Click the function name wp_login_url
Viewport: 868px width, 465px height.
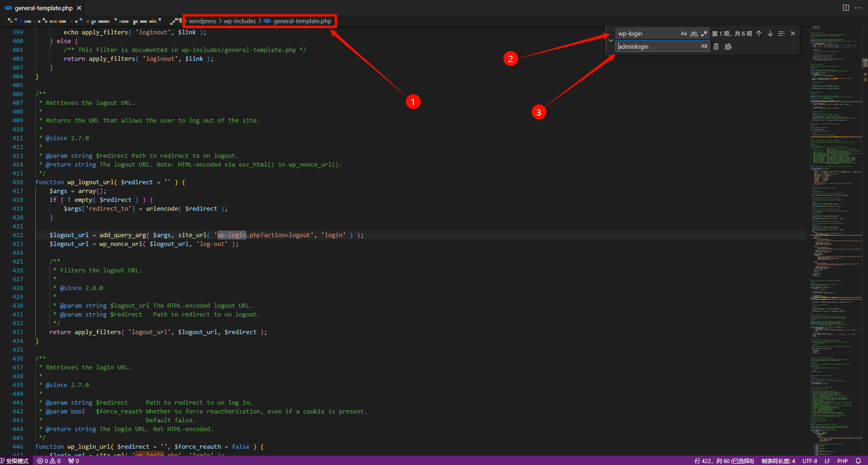(89, 446)
